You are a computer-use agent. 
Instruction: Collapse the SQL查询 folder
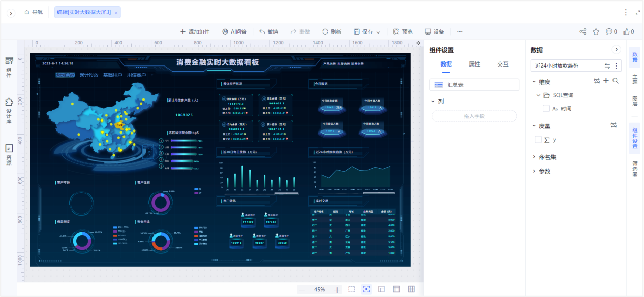coord(538,95)
